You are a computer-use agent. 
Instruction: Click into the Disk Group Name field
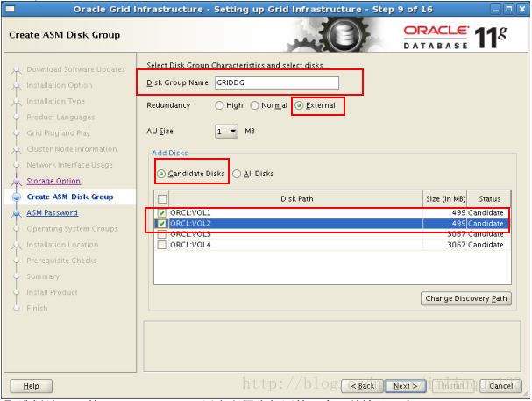tap(277, 82)
